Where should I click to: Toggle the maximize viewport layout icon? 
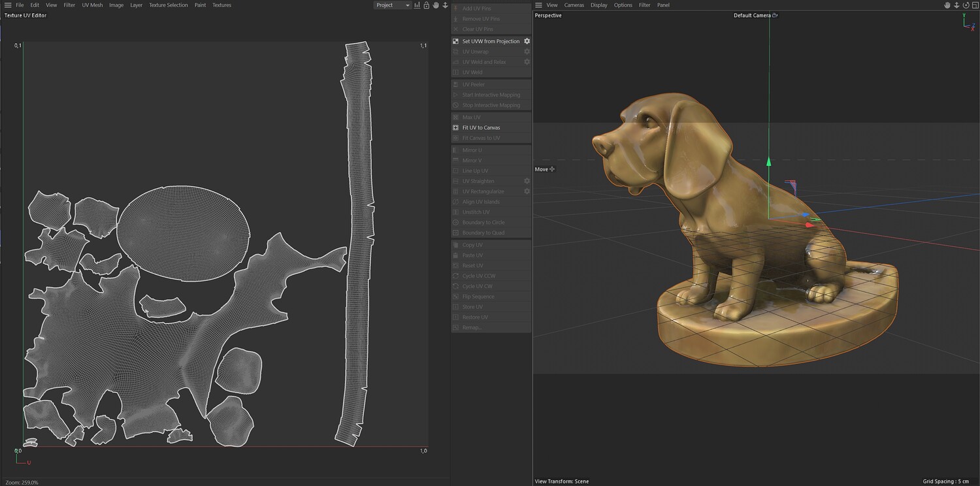975,5
